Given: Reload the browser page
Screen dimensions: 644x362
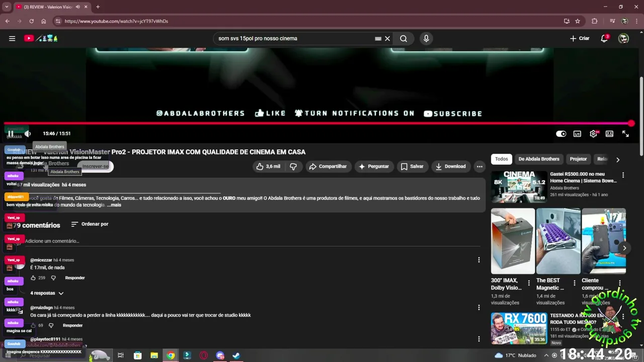Looking at the screenshot, I should [31, 21].
